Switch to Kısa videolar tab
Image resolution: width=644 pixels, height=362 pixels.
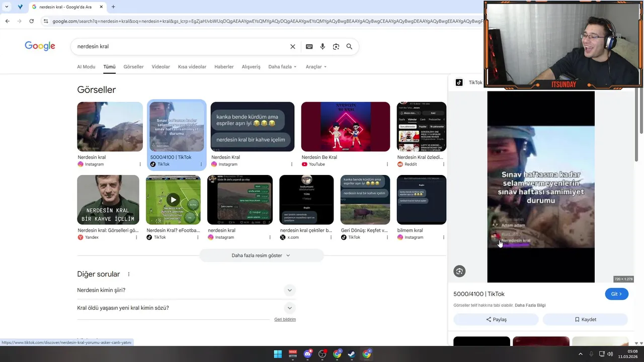(x=192, y=67)
